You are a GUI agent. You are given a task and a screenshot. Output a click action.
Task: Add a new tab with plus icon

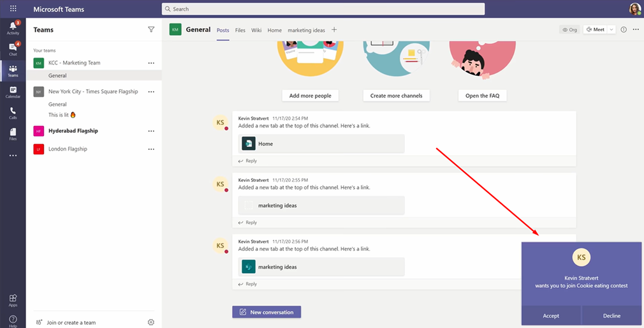[x=334, y=29]
